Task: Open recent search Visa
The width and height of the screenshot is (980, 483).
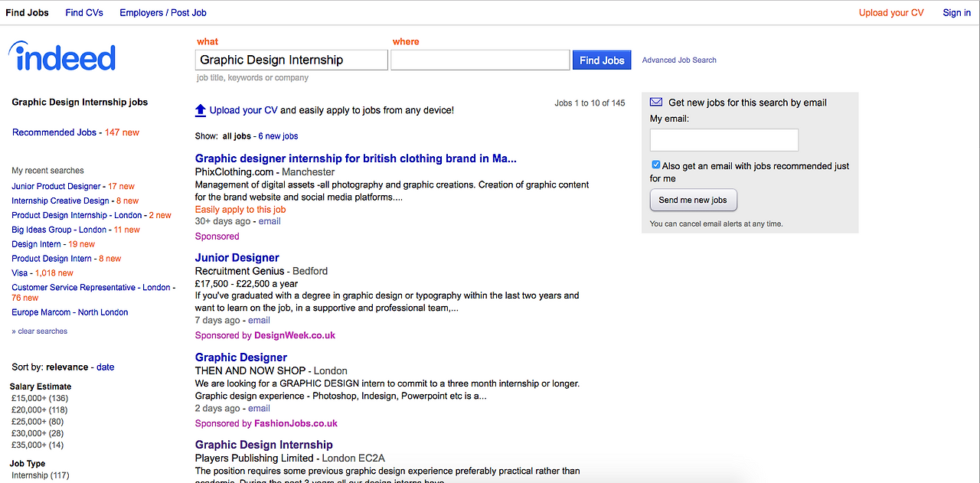Action: [x=19, y=273]
